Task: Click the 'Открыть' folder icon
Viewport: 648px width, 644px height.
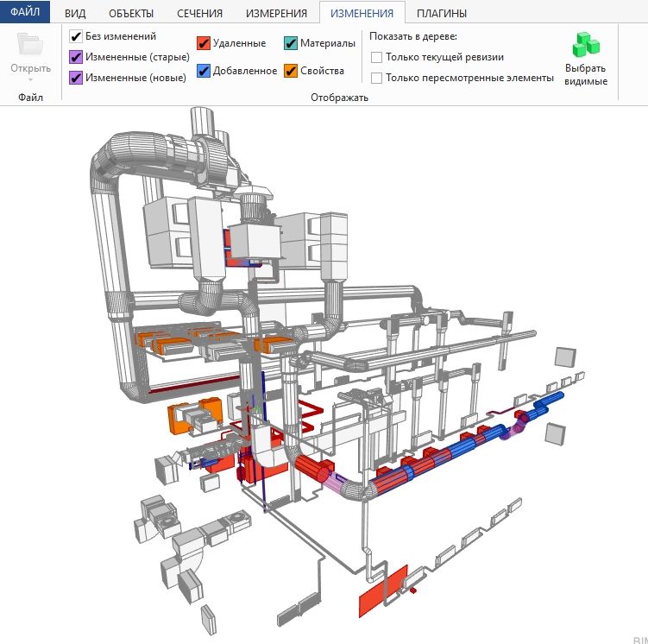Action: click(x=30, y=45)
